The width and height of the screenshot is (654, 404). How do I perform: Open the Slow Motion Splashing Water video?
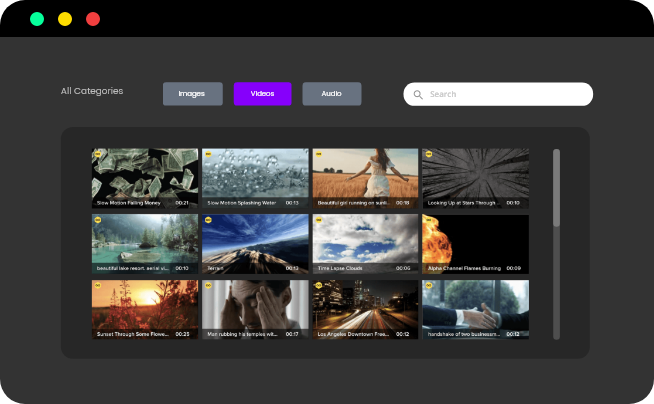coord(255,175)
